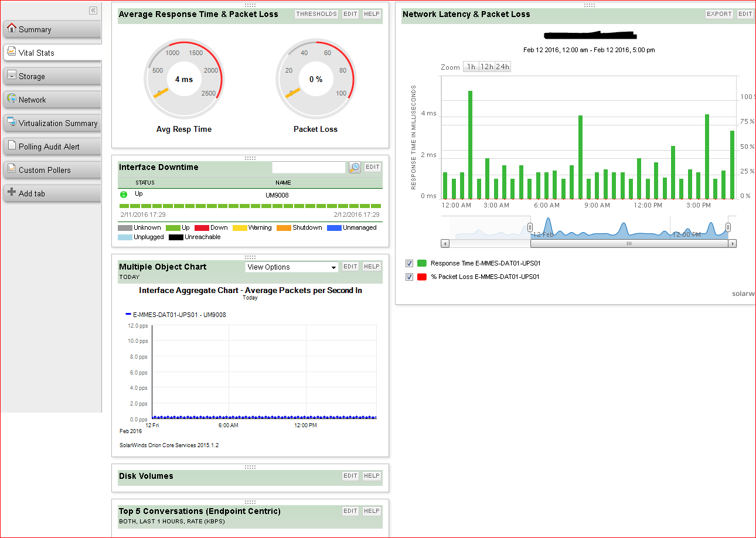This screenshot has height=538, width=756.
Task: Click the Storage tab icon
Action: tap(12, 75)
